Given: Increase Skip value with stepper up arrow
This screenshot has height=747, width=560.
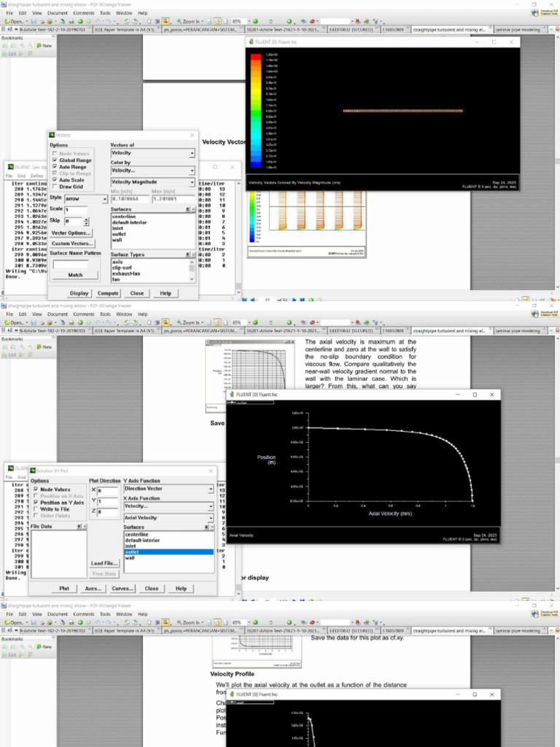Looking at the screenshot, I should point(86,220).
